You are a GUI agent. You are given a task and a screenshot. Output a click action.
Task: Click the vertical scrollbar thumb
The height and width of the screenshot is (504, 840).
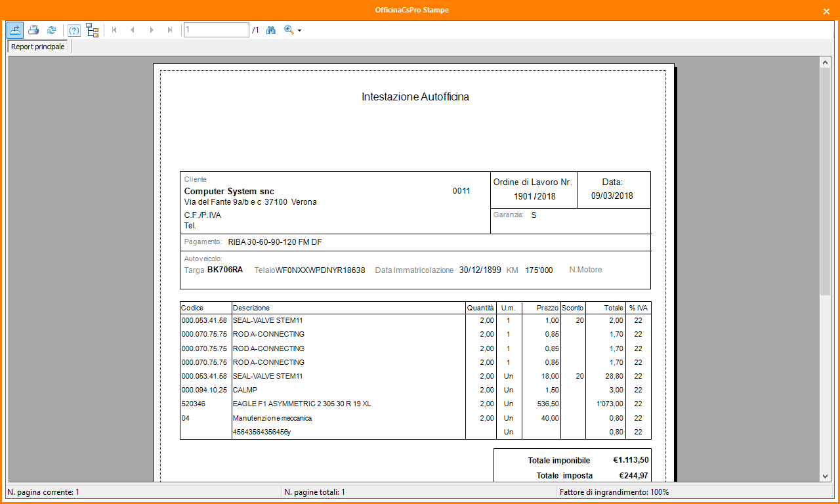point(826,180)
